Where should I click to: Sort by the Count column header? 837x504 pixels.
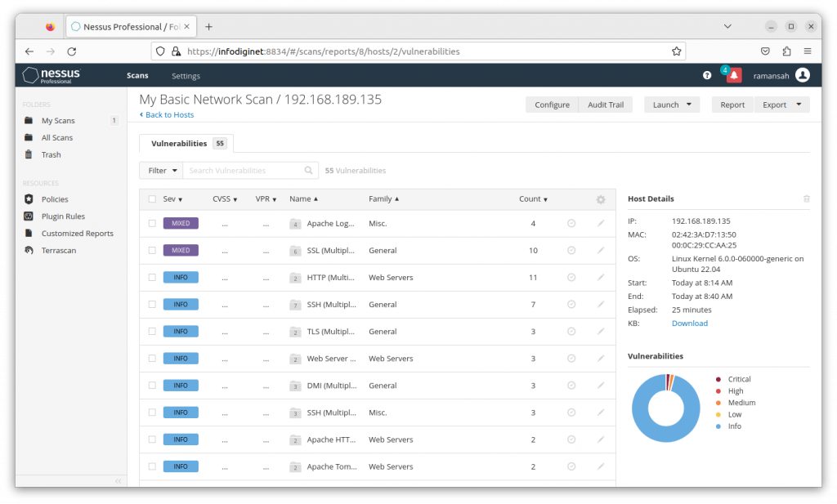coord(533,199)
